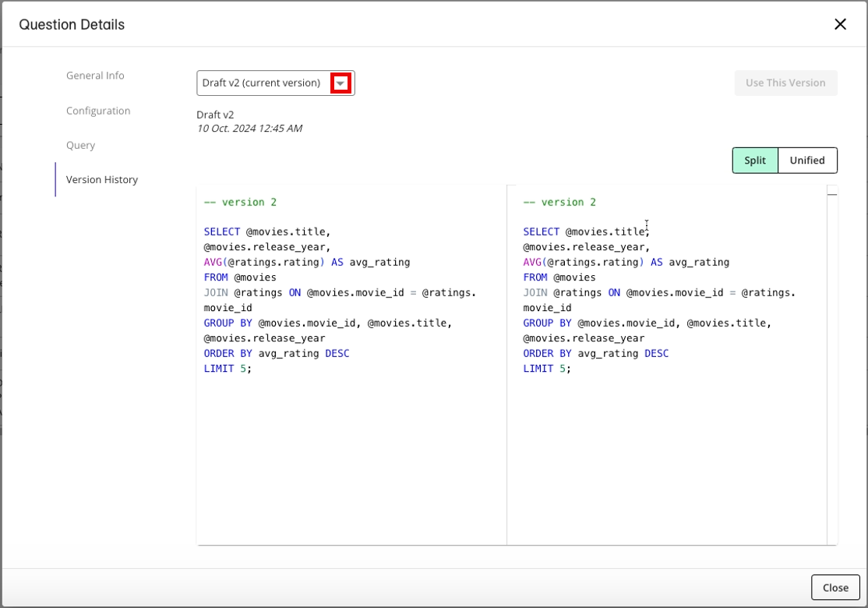Viewport: 868px width, 608px height.
Task: Click the diff pane scrollbar marker
Action: (x=832, y=194)
